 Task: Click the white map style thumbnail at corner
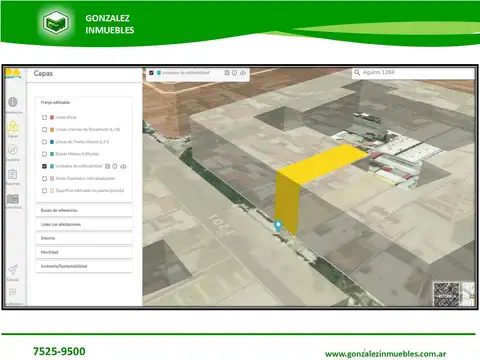(x=468, y=294)
